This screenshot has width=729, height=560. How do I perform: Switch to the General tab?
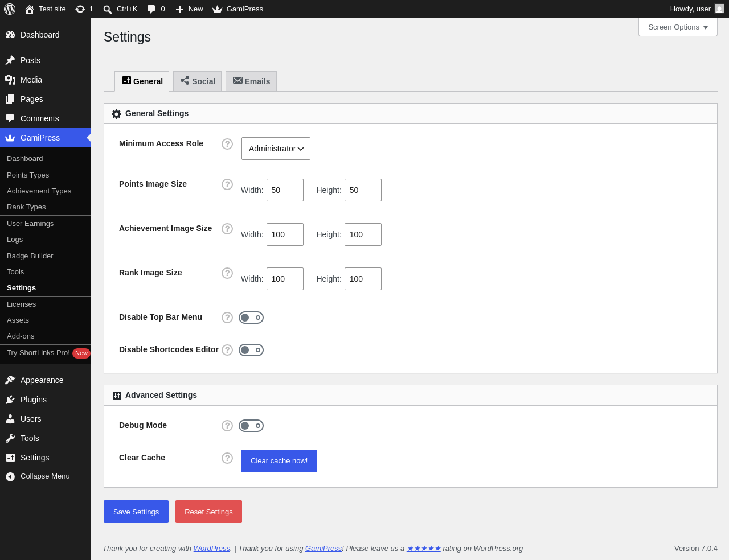(142, 81)
